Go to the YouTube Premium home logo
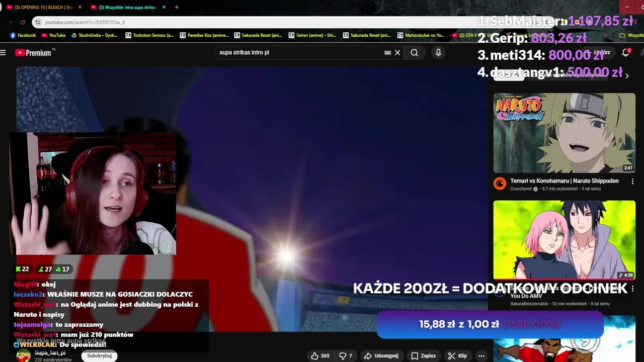Viewport: 644px width, 362px height. coord(33,53)
